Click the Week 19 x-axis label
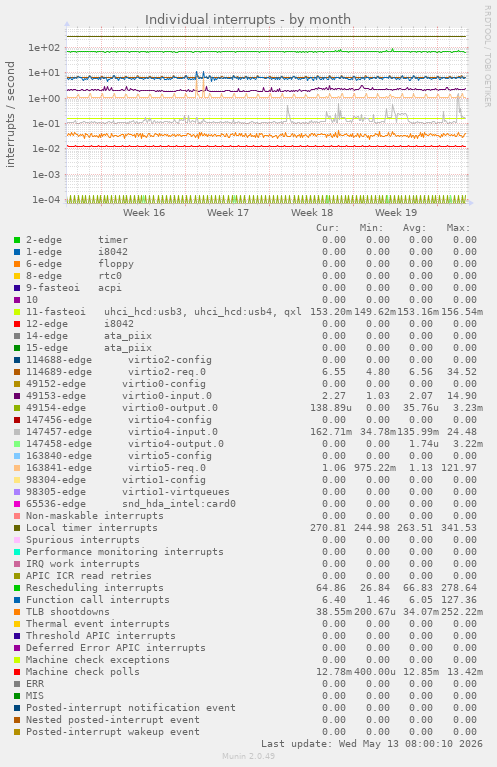The height and width of the screenshot is (767, 497). [396, 213]
